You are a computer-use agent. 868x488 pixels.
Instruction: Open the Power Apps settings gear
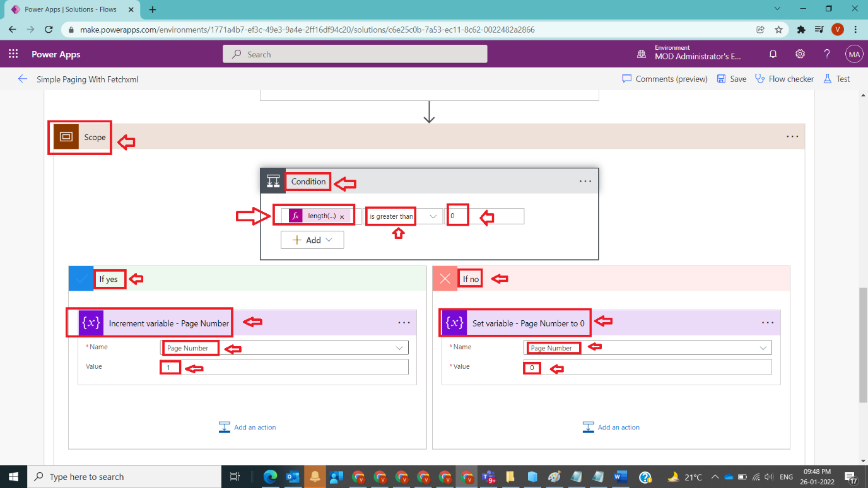(800, 54)
